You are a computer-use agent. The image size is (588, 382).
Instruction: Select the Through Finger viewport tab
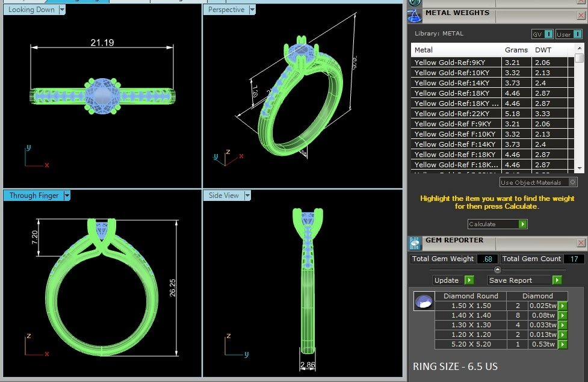click(x=33, y=196)
